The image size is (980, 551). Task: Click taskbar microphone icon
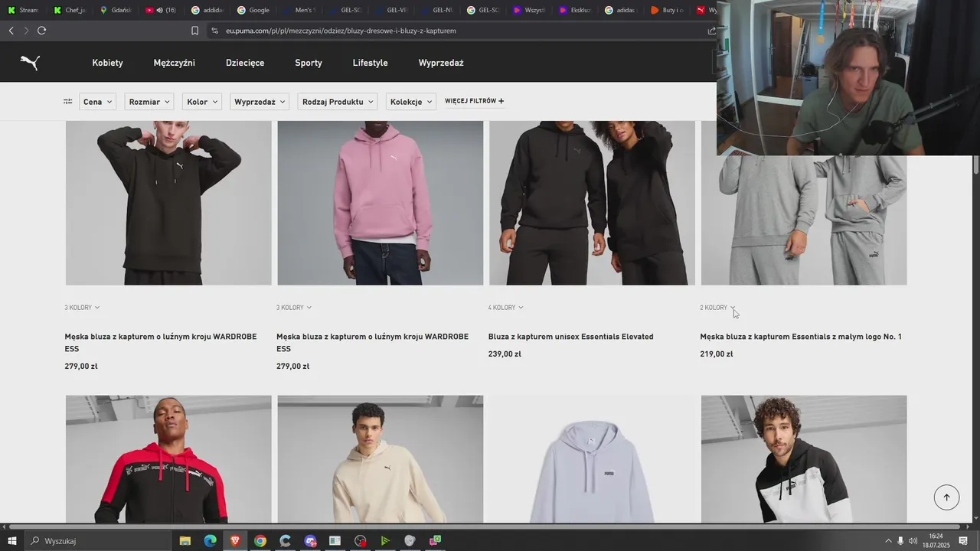coord(900,541)
